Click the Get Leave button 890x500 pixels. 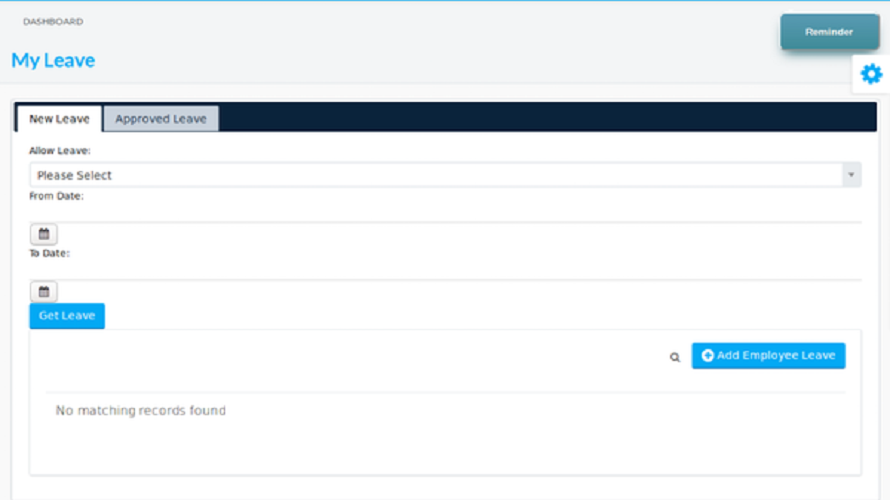pyautogui.click(x=67, y=316)
